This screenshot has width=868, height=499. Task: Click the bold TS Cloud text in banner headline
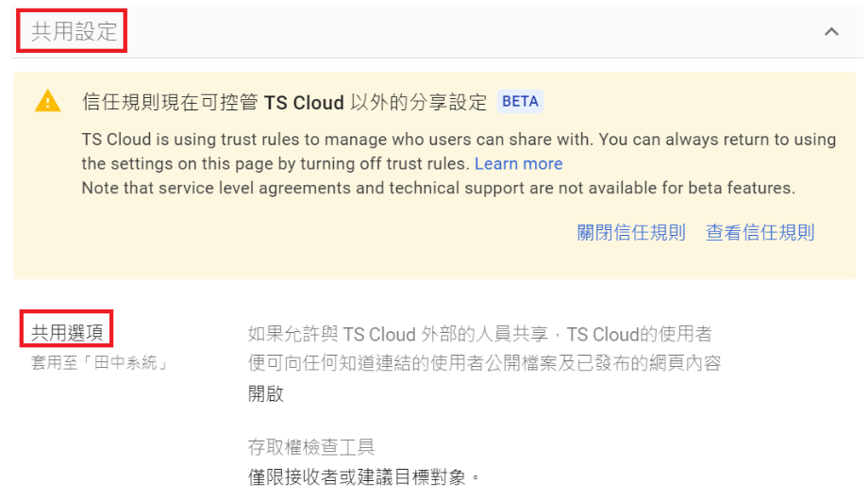click(303, 103)
